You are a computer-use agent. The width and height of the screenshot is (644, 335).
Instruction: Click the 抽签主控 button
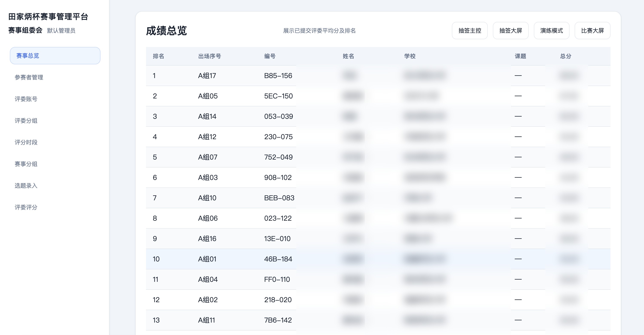[470, 30]
